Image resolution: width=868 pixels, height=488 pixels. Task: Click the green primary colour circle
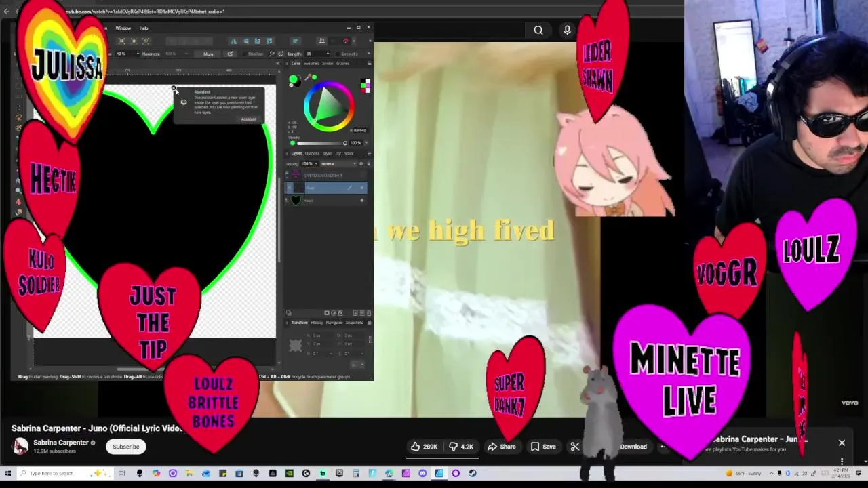(x=293, y=81)
